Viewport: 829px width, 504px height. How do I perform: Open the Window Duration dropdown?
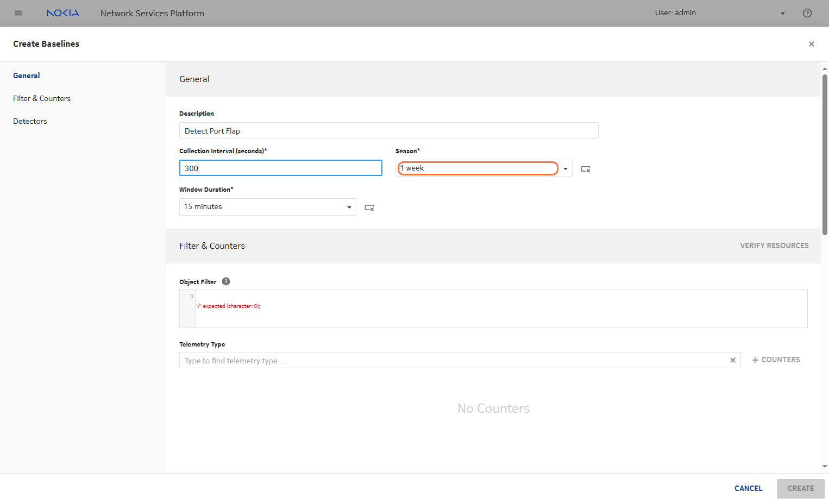[349, 207]
